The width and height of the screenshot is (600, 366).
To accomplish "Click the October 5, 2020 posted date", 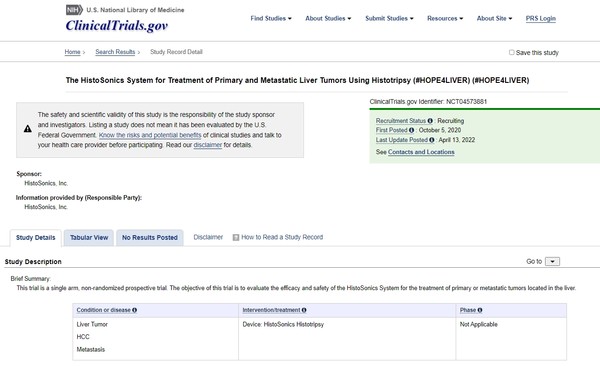I will coord(440,130).
